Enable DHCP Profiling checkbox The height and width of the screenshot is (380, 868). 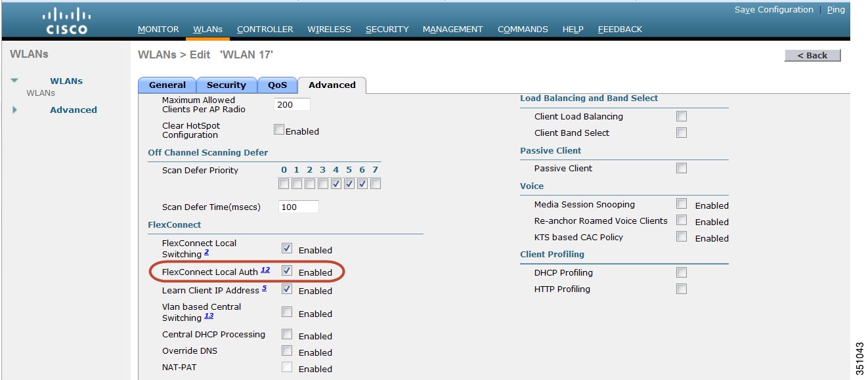tap(682, 272)
